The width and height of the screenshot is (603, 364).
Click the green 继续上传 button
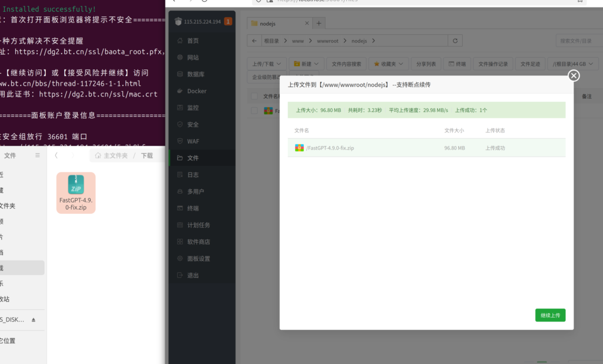(x=551, y=315)
